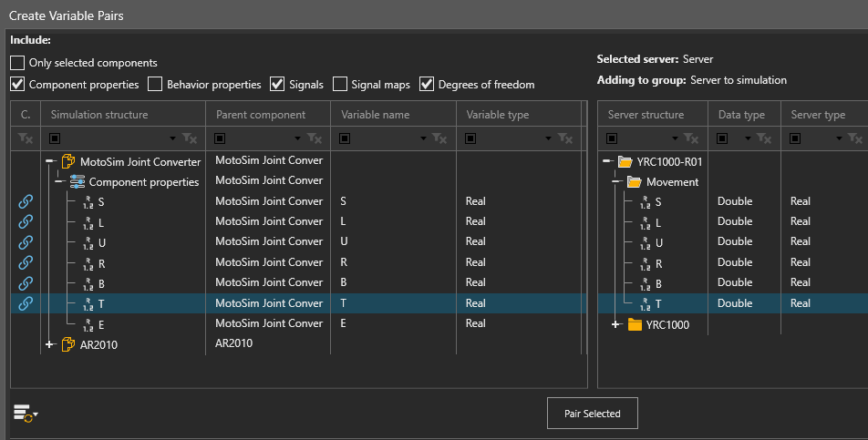Clear the Server type column filter

[855, 138]
